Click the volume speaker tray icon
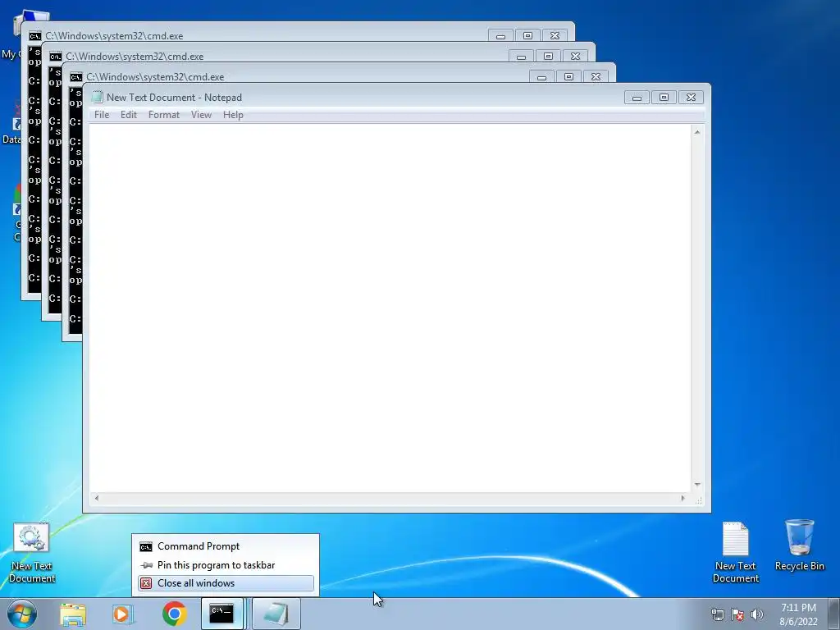Image resolution: width=840 pixels, height=630 pixels. point(757,614)
